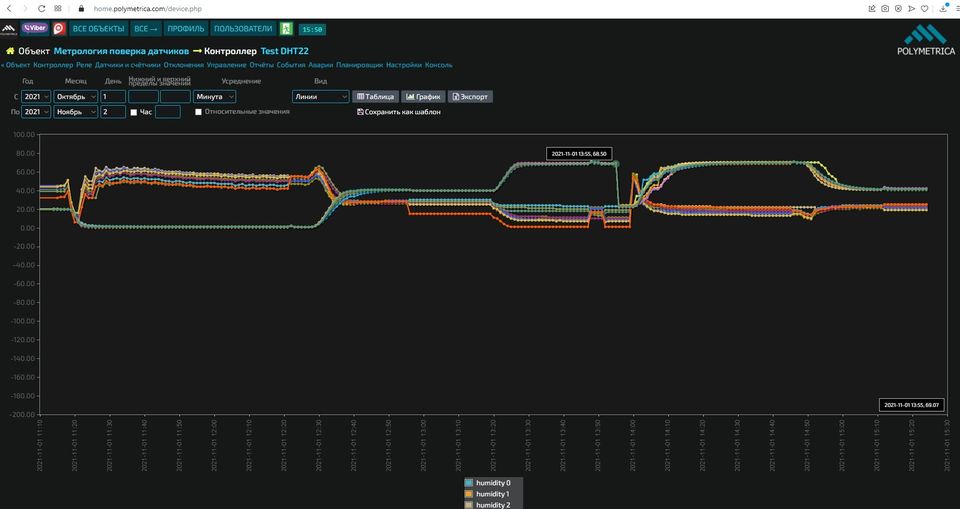Go to the Контроллер tab
The width and height of the screenshot is (960, 509).
pos(53,65)
